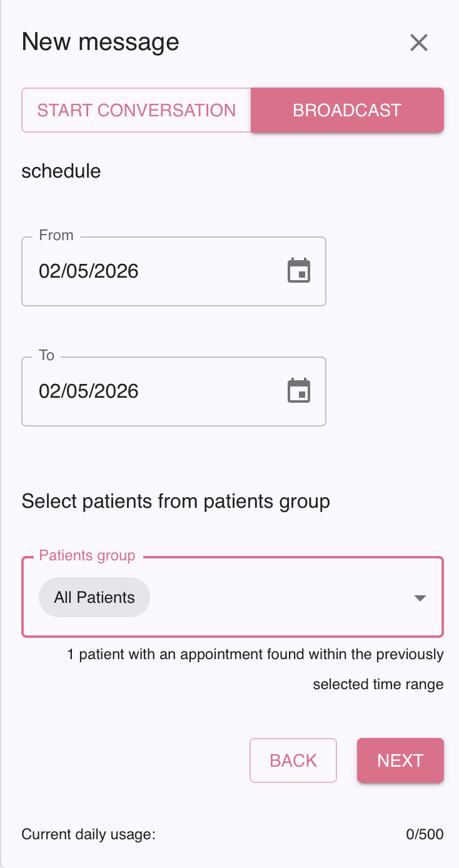The width and height of the screenshot is (459, 868).
Task: Click the From date value 02/05/2026
Action: click(89, 271)
